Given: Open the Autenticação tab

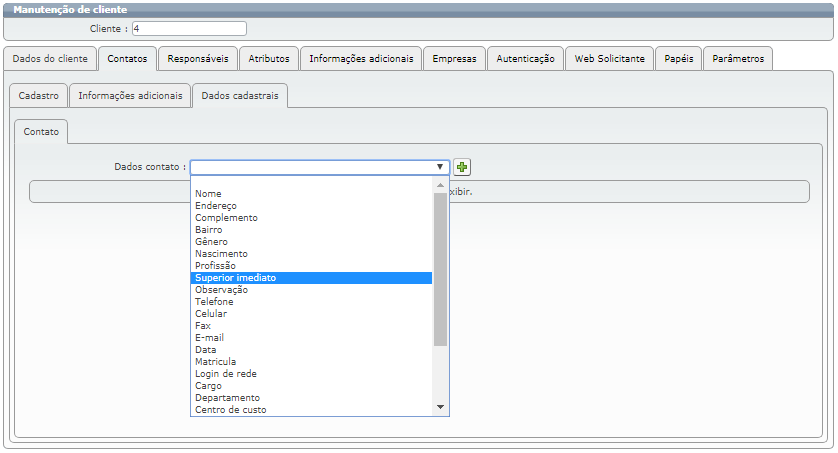Looking at the screenshot, I should pyautogui.click(x=525, y=59).
